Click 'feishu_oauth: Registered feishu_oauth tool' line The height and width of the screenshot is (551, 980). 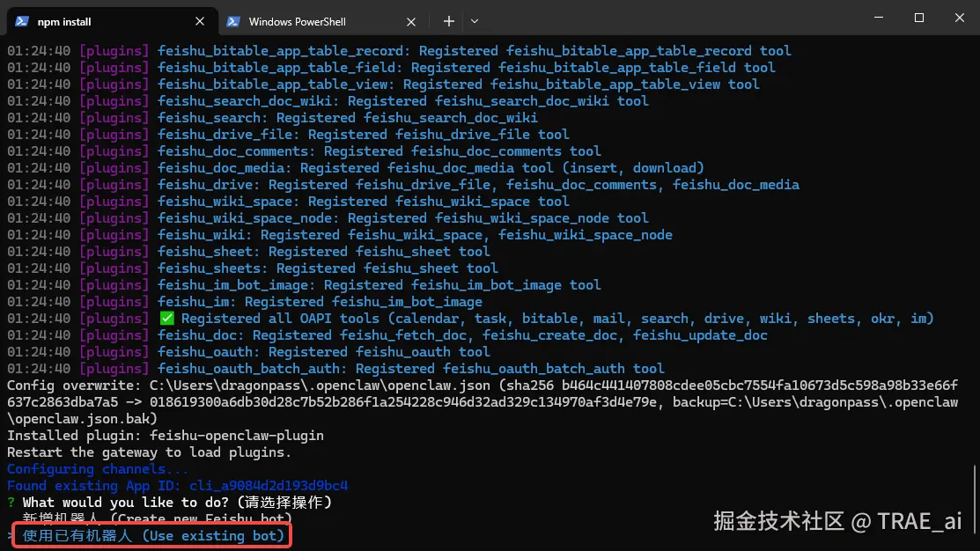[x=249, y=352]
